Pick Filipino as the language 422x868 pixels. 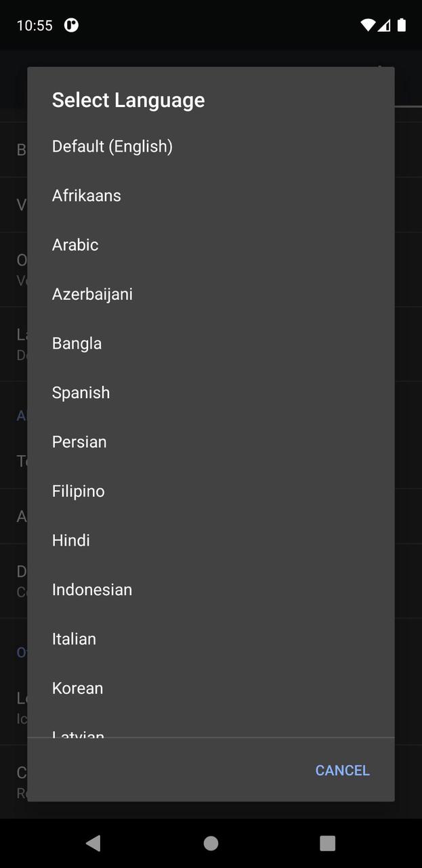pos(79,491)
